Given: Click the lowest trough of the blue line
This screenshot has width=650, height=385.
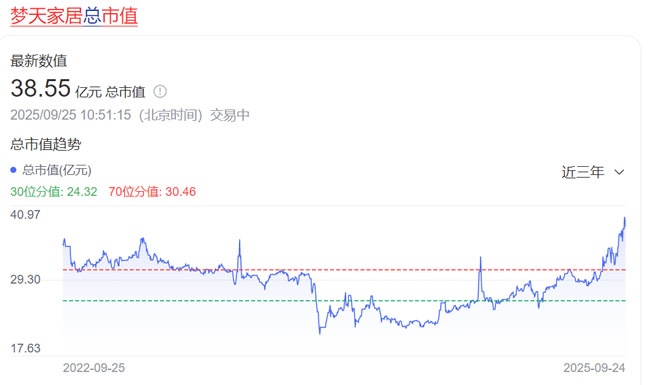Looking at the screenshot, I should (320, 333).
